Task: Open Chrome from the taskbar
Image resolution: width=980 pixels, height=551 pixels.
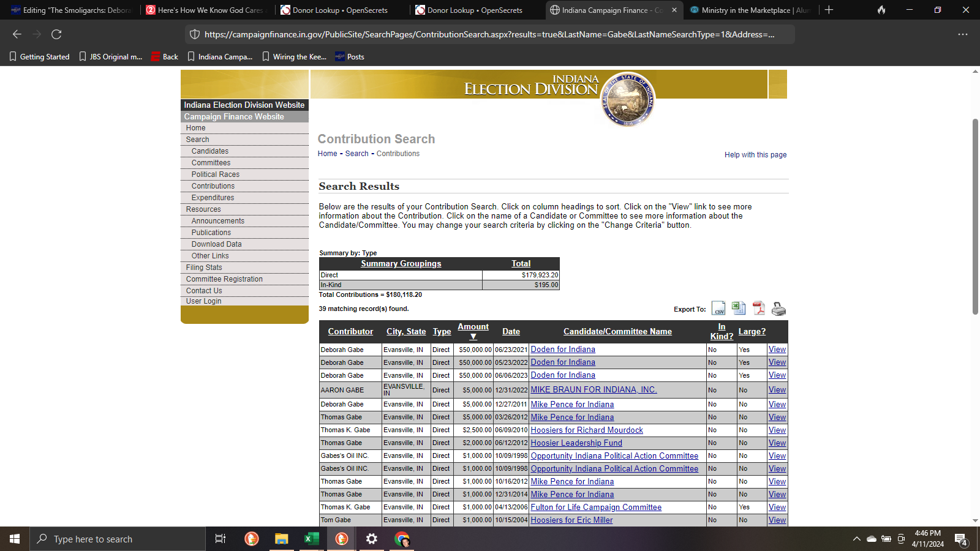Action: click(x=402, y=539)
